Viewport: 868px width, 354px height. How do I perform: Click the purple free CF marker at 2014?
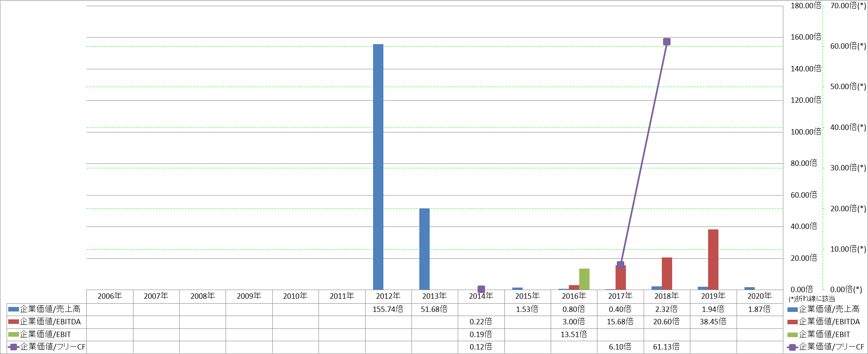tap(481, 289)
